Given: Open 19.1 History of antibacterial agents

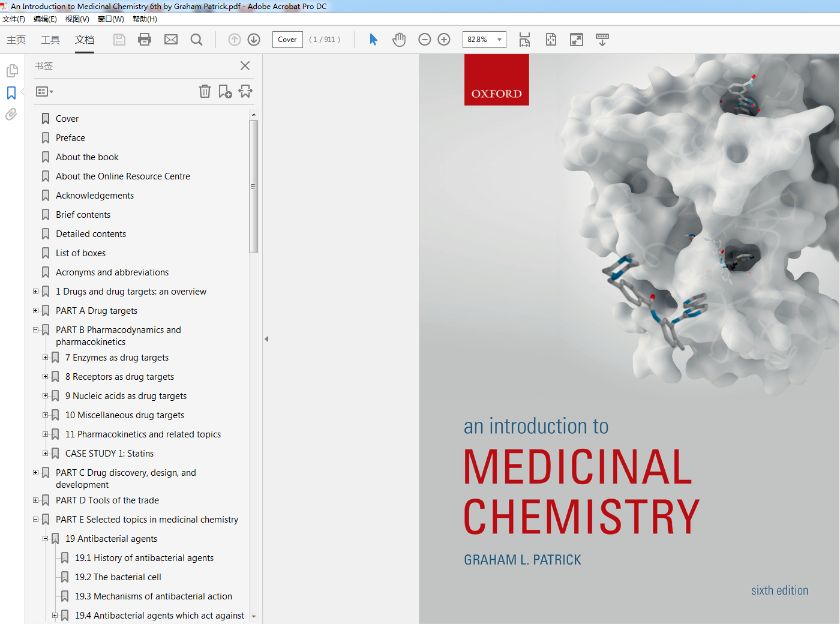Looking at the screenshot, I should [x=144, y=558].
